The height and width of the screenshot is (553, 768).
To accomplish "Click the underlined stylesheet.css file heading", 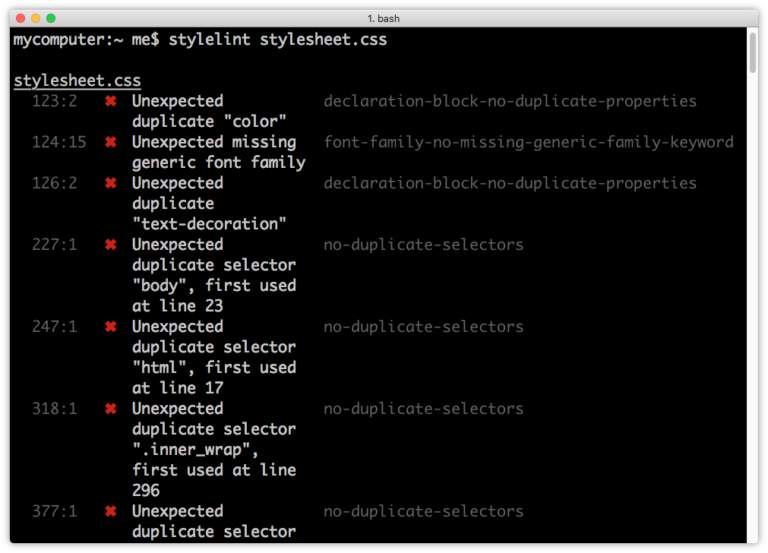I will (77, 81).
